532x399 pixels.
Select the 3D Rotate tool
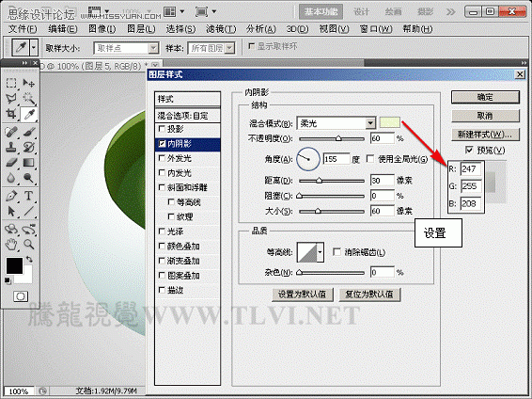(11, 230)
